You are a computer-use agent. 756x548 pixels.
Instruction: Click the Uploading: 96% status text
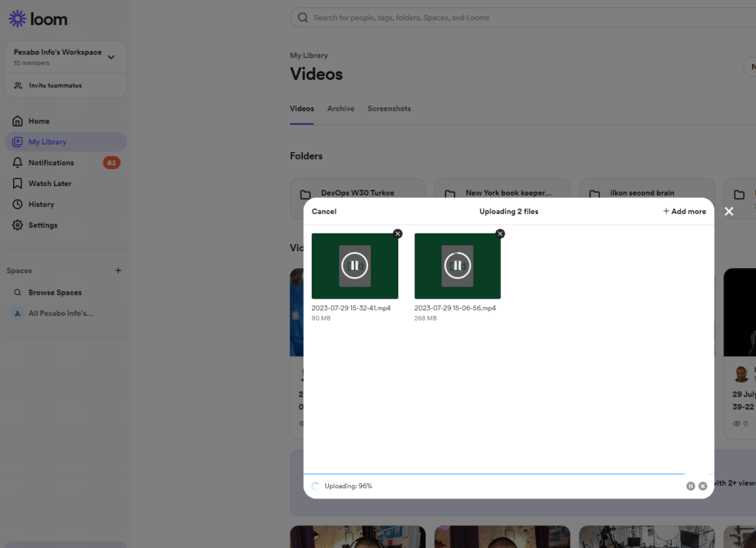tap(348, 486)
